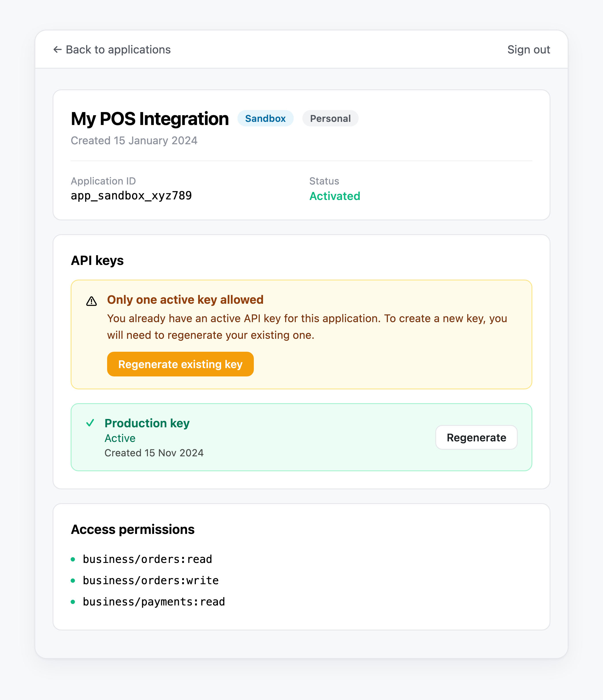Click the Production key label
603x700 pixels.
[x=147, y=423]
